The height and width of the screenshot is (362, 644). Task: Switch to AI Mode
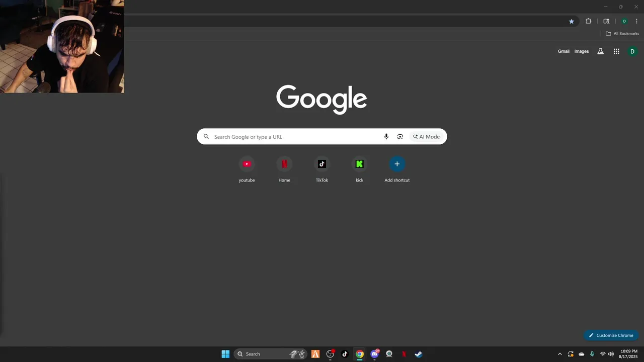pyautogui.click(x=427, y=137)
